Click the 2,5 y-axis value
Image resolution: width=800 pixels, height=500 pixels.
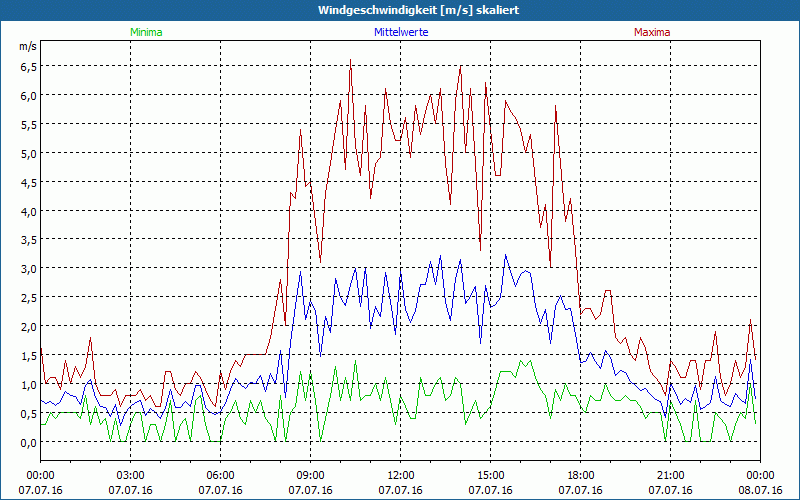coord(29,297)
